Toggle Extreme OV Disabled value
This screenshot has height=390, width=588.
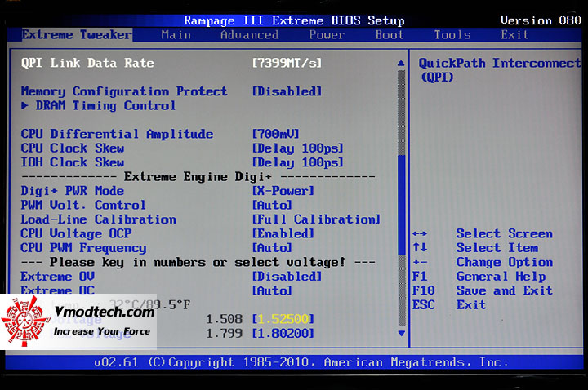[287, 276]
